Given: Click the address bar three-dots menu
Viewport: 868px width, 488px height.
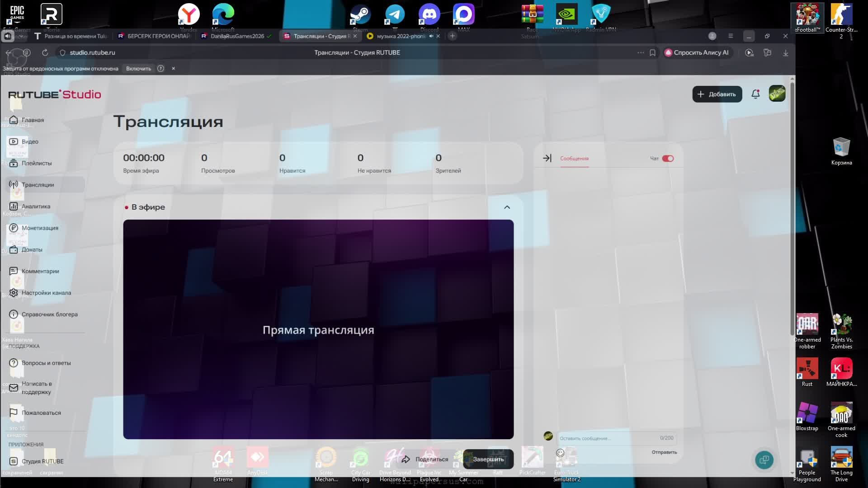Looking at the screenshot, I should click(641, 52).
